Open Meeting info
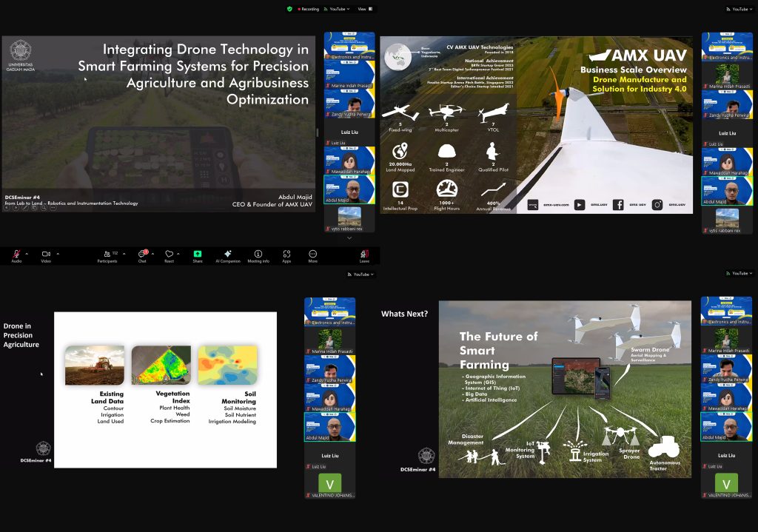Viewport: 758px width, 532px height. 258,255
